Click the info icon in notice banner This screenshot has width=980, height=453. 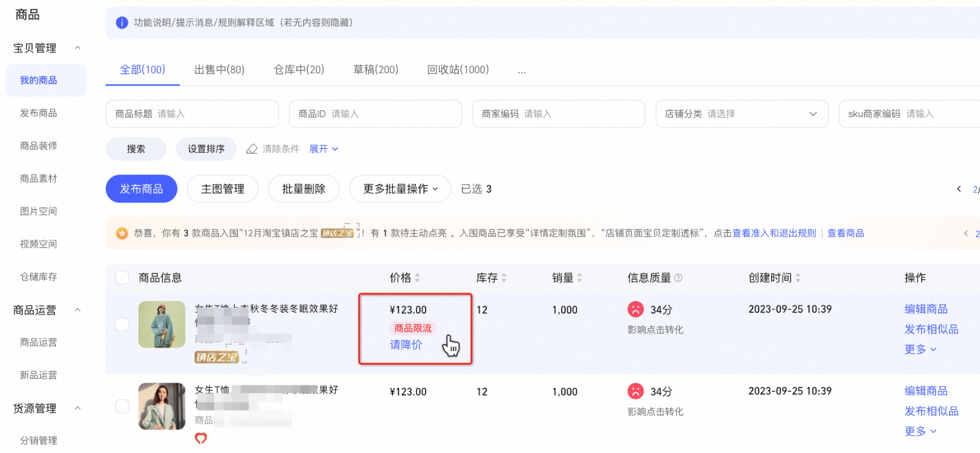(x=122, y=22)
